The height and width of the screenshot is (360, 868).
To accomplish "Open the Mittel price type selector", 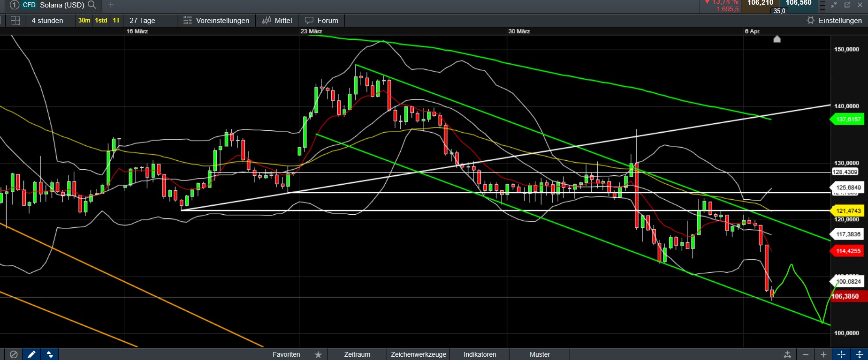I will (x=277, y=20).
